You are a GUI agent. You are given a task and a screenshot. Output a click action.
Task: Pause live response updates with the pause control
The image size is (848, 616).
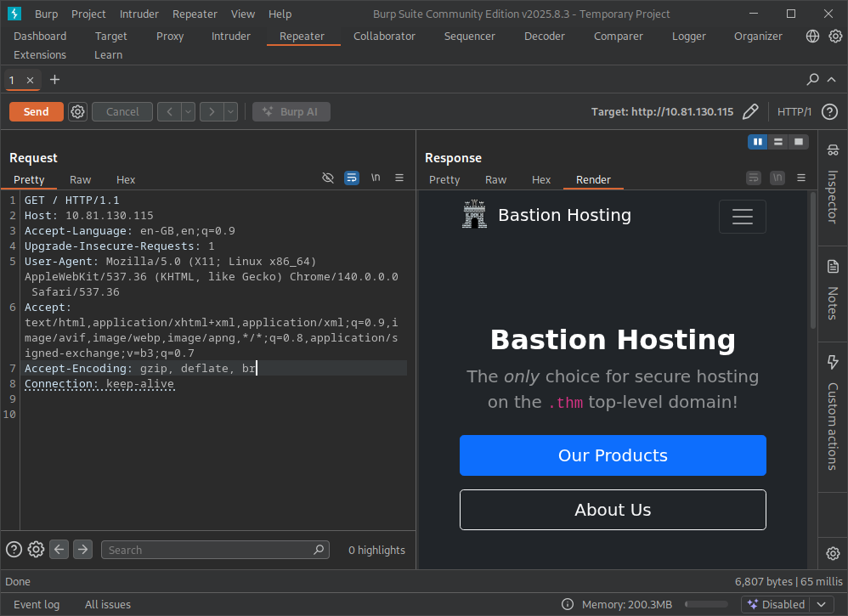pyautogui.click(x=757, y=141)
